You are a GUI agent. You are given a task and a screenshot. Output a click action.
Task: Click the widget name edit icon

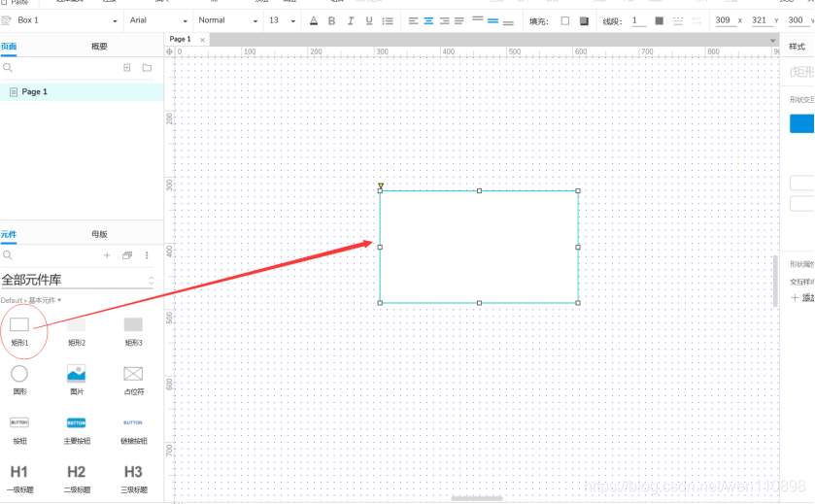6,20
